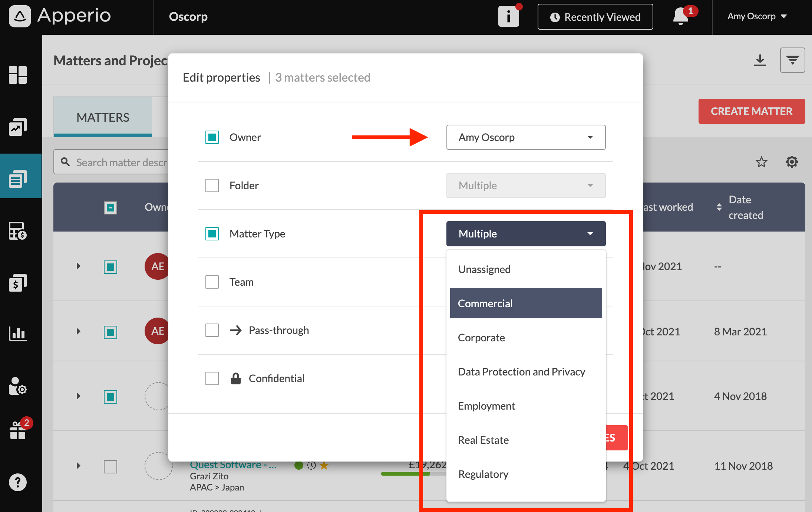Click the favourites star icon above table
The width and height of the screenshot is (812, 512).
coord(762,162)
